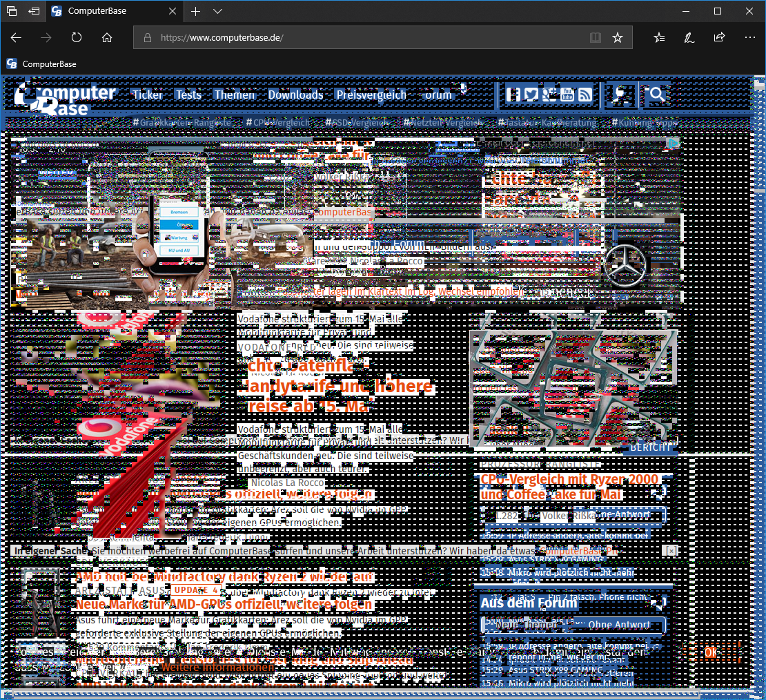Image resolution: width=766 pixels, height=700 pixels.
Task: Go to the Preisvergleich section
Action: (371, 95)
